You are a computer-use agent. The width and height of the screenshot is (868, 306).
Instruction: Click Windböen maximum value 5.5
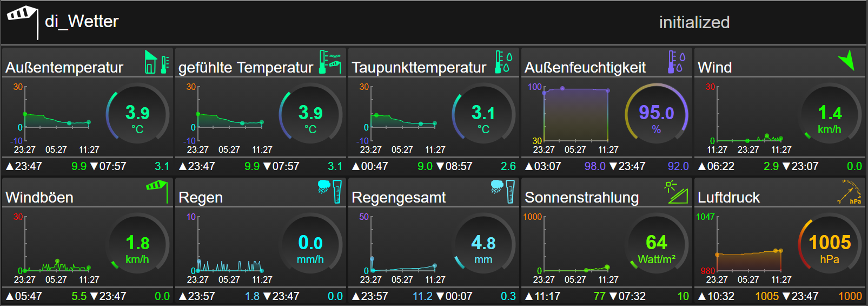click(79, 296)
